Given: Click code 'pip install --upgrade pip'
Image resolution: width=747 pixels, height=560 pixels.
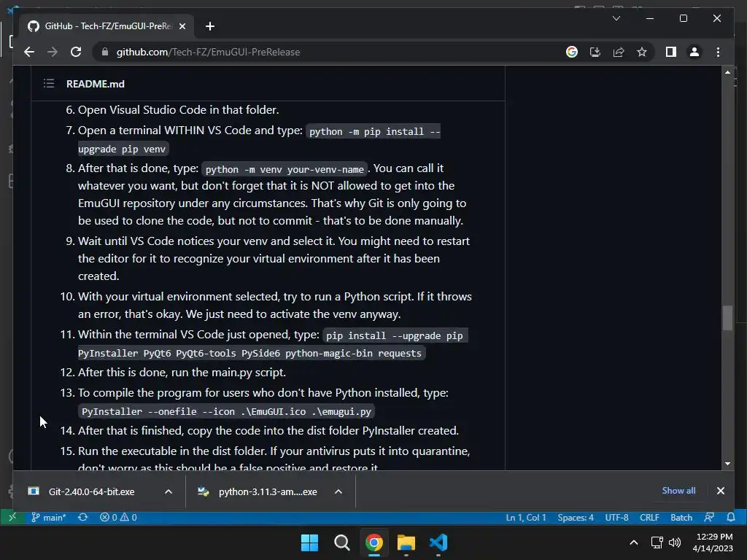Looking at the screenshot, I should 394,335.
